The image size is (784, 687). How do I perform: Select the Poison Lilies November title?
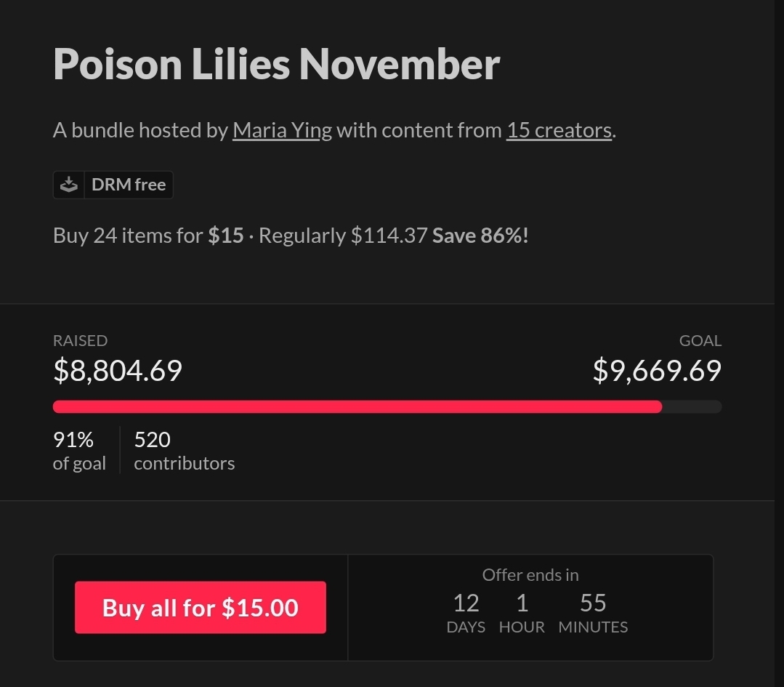point(276,64)
